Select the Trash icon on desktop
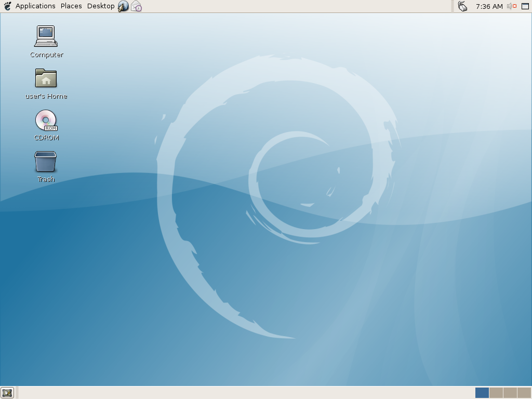 (x=46, y=162)
